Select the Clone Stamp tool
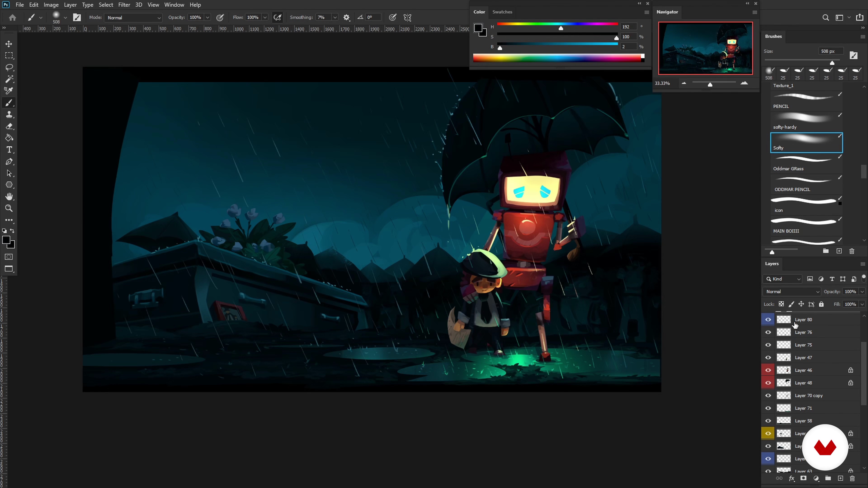This screenshot has height=488, width=868. pyautogui.click(x=9, y=115)
